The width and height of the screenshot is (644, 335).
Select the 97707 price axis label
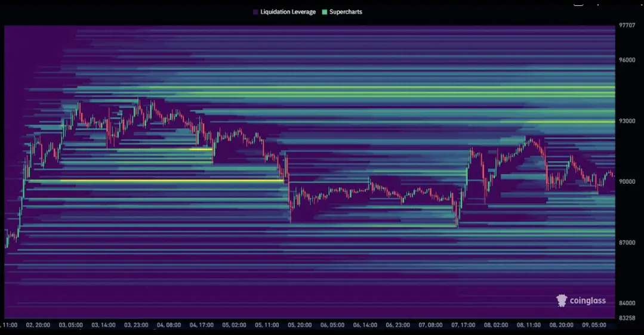(x=627, y=26)
